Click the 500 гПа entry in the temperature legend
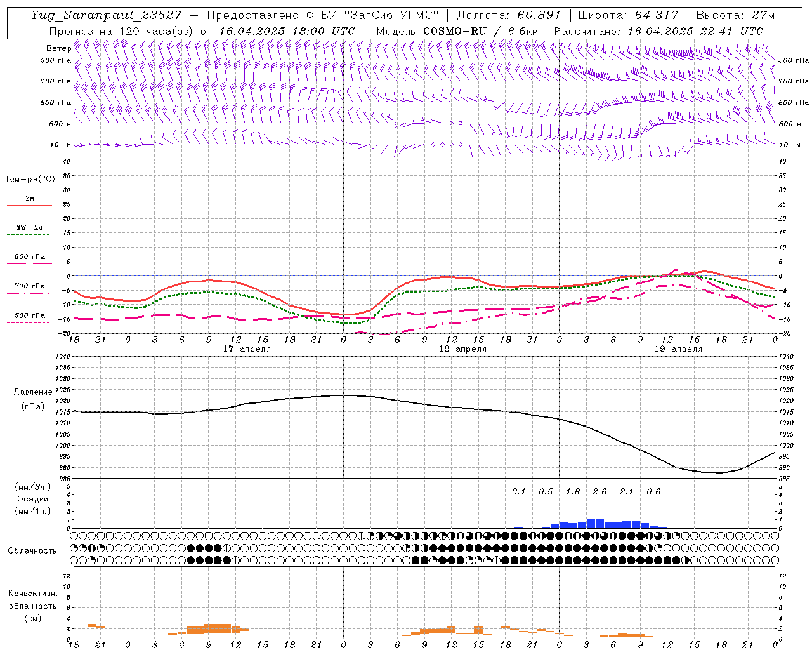 30,315
